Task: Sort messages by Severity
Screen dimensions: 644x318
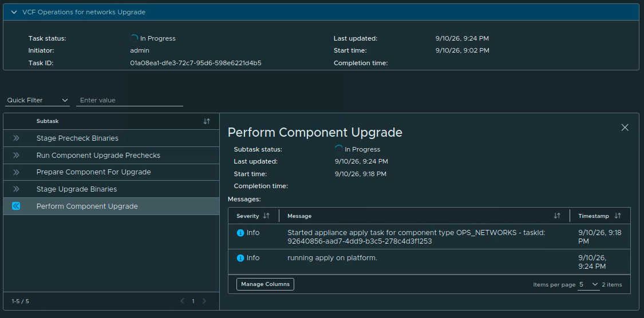Action: coord(266,216)
